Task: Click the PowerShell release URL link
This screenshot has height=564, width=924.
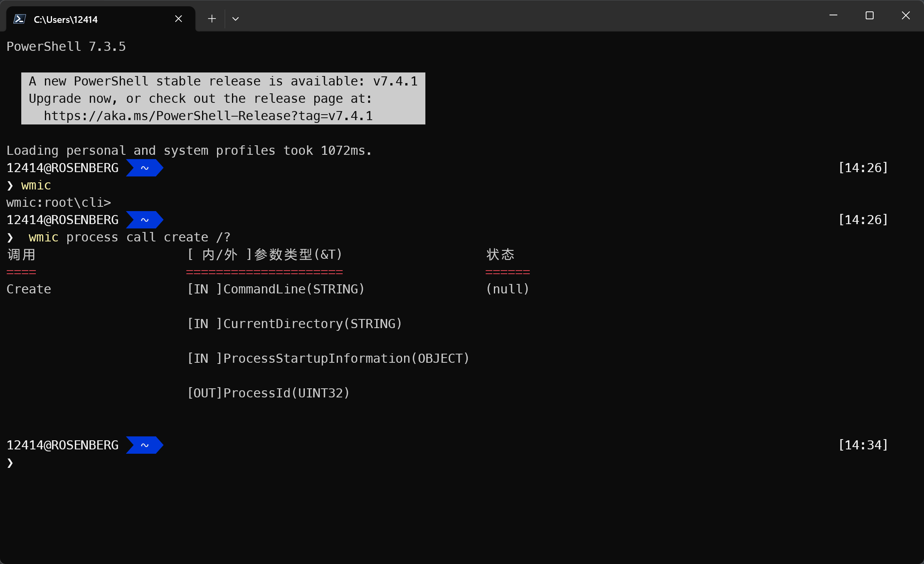Action: pos(208,116)
